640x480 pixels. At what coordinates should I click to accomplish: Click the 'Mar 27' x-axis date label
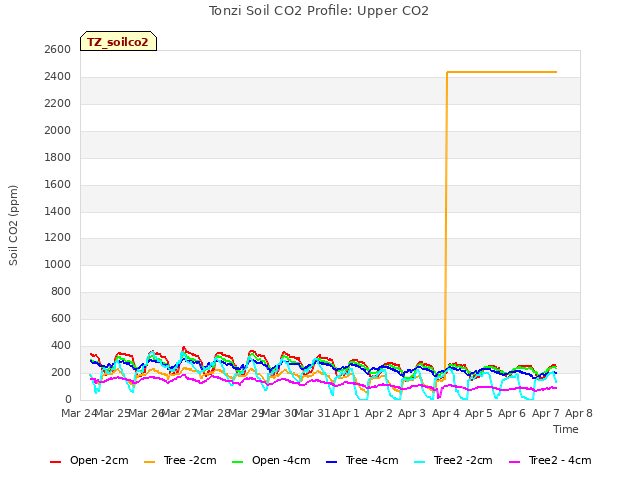pyautogui.click(x=179, y=413)
